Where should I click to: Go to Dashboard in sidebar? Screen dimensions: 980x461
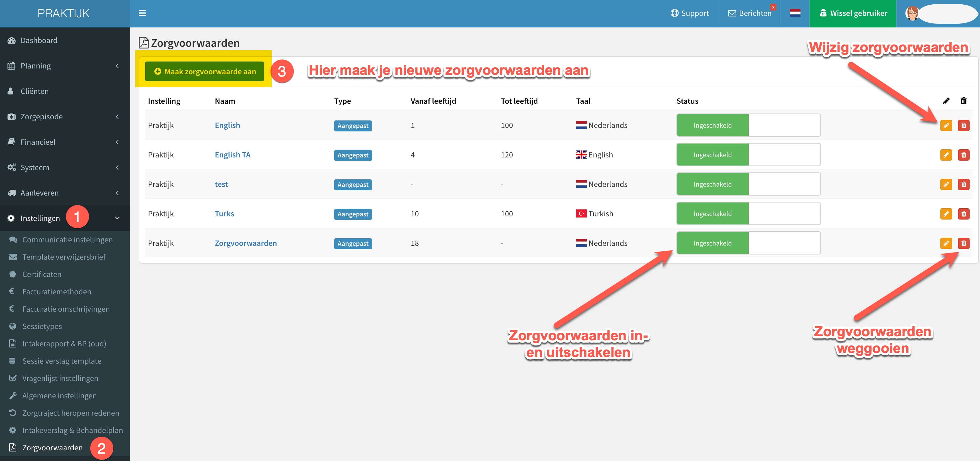[x=65, y=40]
